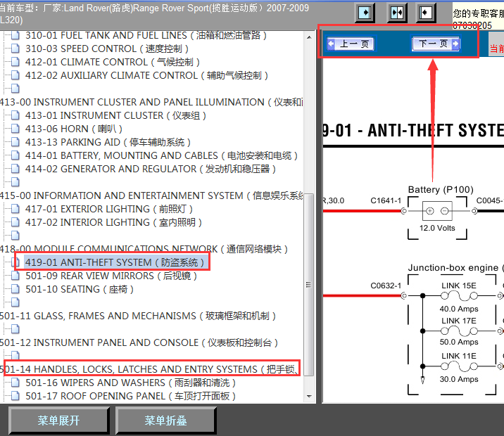The width and height of the screenshot is (504, 436).
Task: Click tree list scrollbar down arrow
Action: coord(309,396)
